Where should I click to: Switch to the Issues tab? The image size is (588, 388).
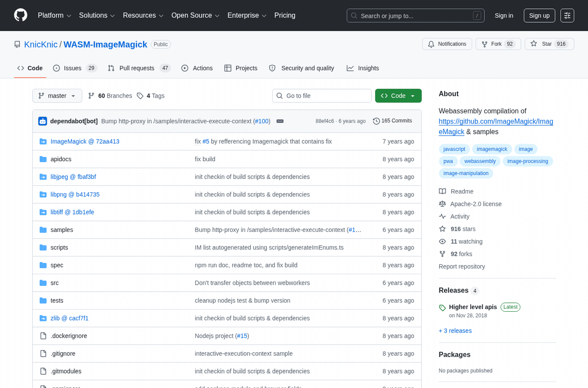[x=74, y=68]
